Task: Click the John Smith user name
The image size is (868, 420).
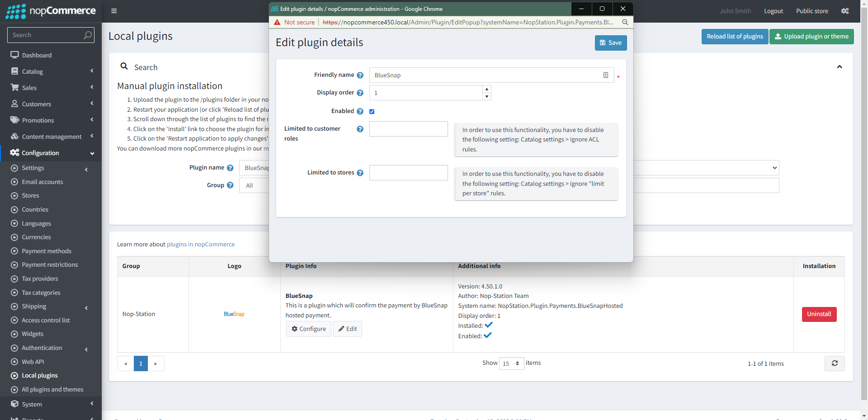Action: click(x=736, y=11)
